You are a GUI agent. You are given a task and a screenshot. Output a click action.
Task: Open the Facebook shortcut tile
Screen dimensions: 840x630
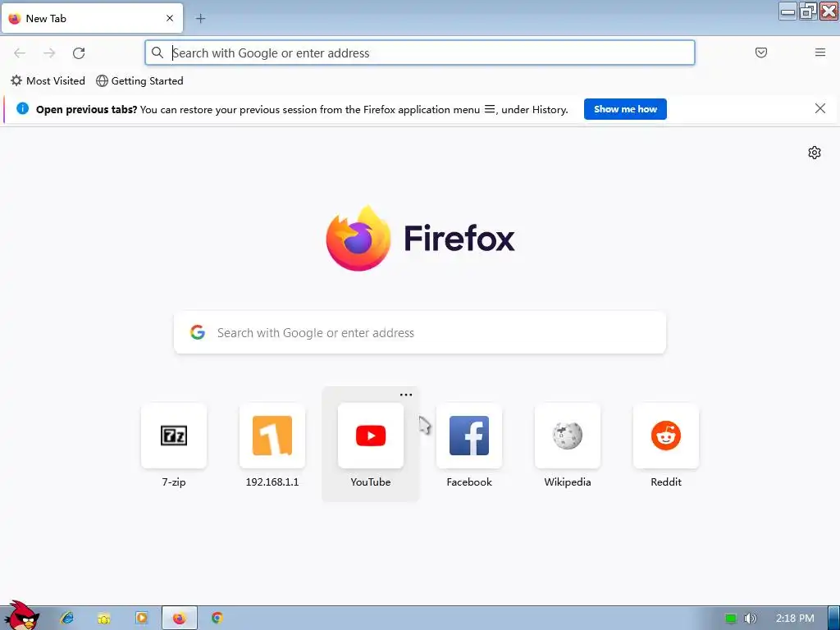[x=468, y=436]
